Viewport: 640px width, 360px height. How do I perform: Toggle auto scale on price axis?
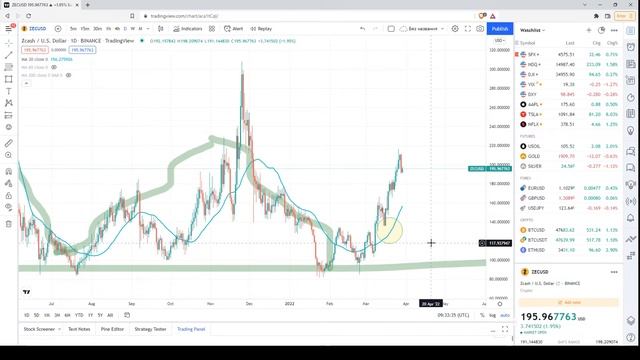(505, 315)
